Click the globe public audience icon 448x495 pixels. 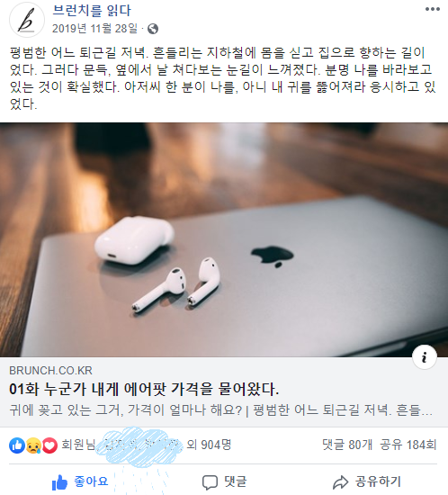pyautogui.click(x=153, y=29)
